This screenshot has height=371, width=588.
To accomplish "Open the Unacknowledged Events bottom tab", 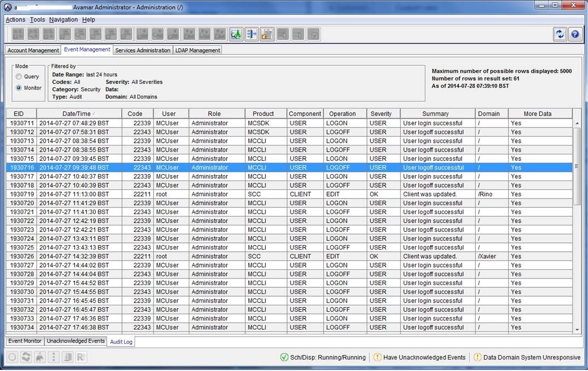I will tap(75, 340).
